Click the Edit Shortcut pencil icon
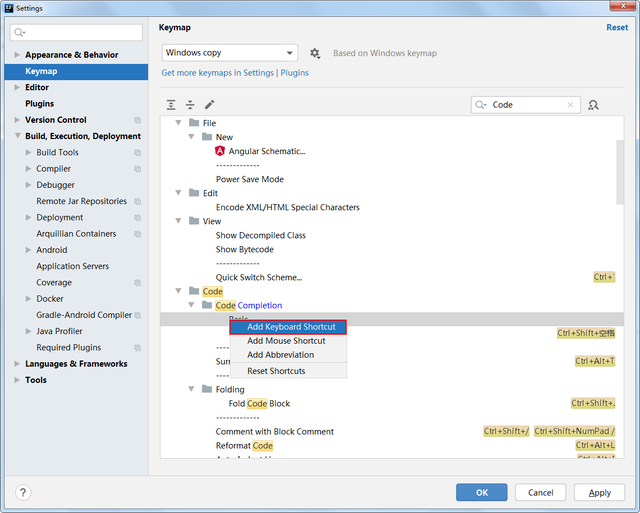This screenshot has width=640, height=513. (x=209, y=105)
